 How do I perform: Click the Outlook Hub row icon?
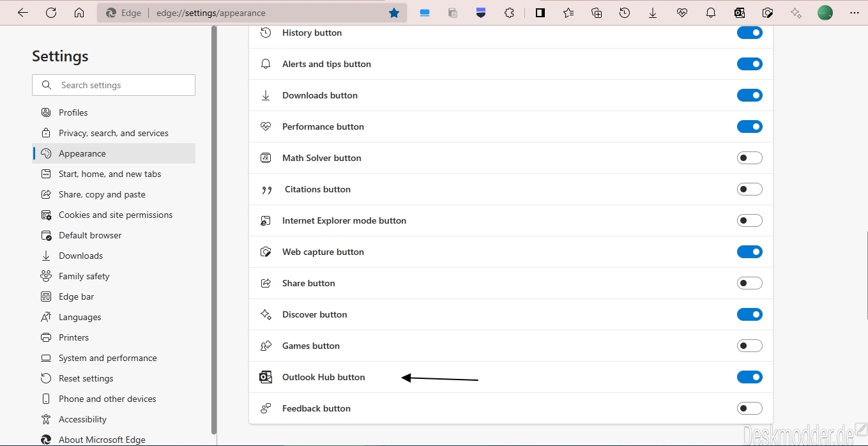click(266, 377)
